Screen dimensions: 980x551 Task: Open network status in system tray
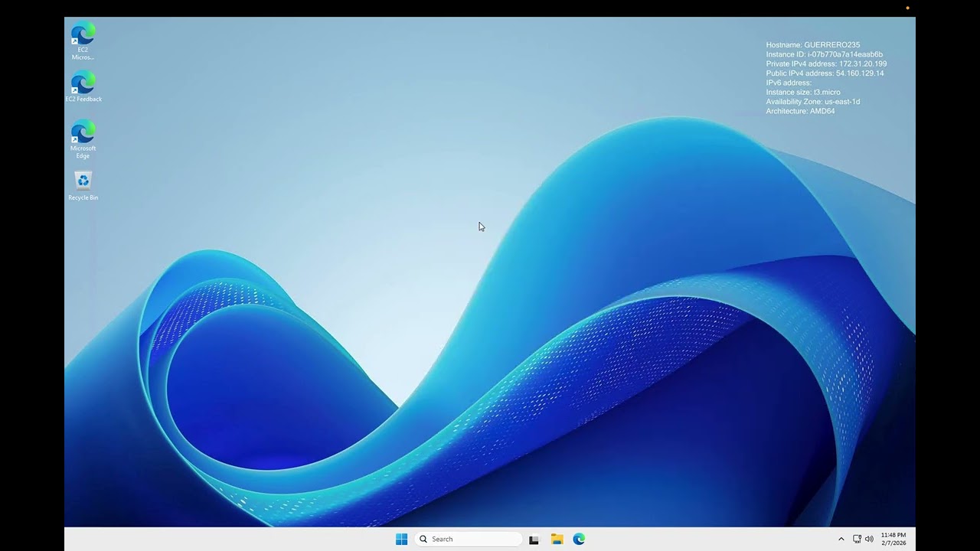857,539
